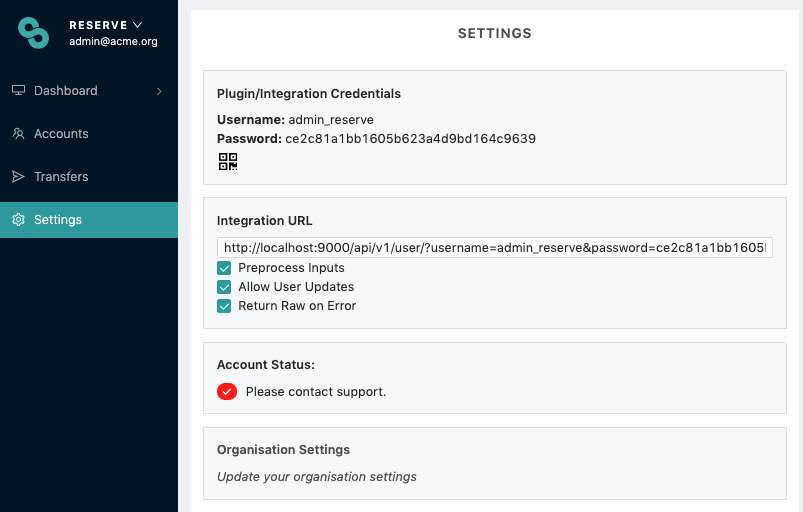Image resolution: width=803 pixels, height=512 pixels.
Task: Click the Accounts people icon
Action: point(18,134)
